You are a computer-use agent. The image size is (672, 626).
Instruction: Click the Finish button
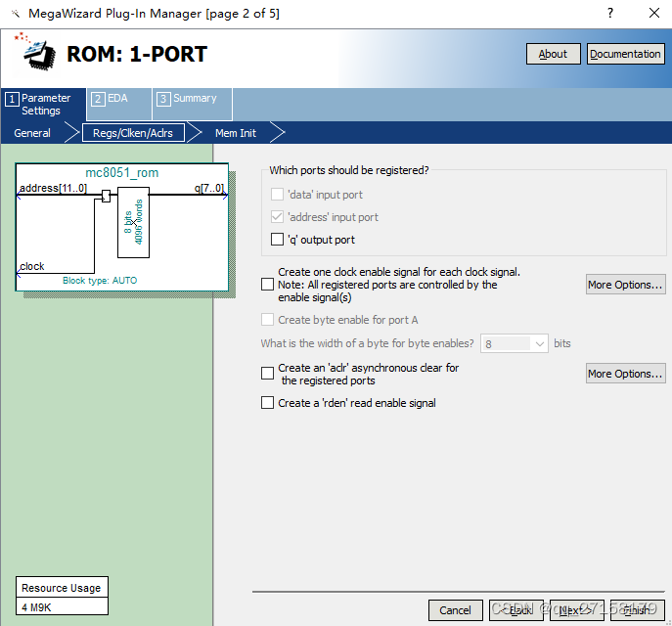pyautogui.click(x=638, y=610)
